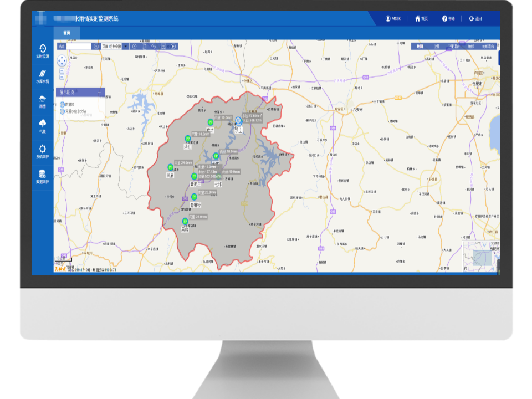This screenshot has height=399, width=532.
Task: Select the 雨情 rainfall sidebar icon
Action: point(43,101)
